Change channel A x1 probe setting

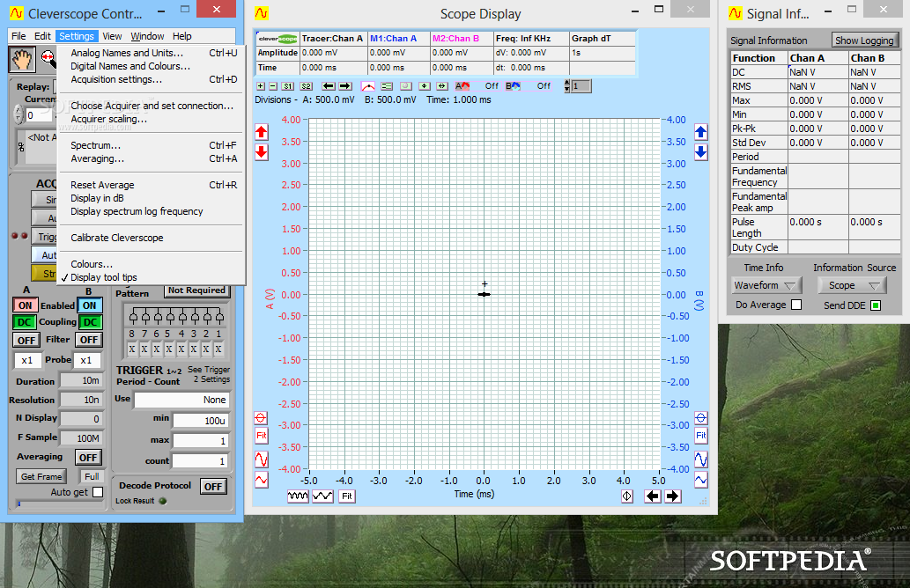tap(27, 360)
